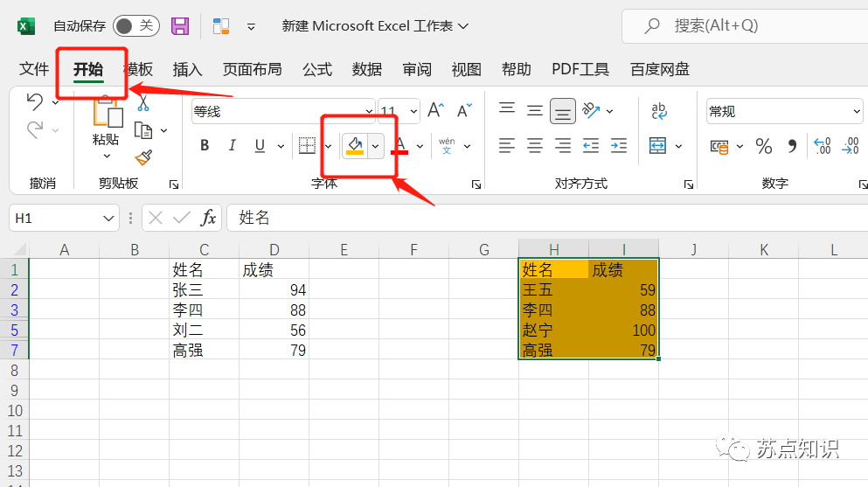
Task: Select the Format Painter brush
Action: [x=143, y=157]
